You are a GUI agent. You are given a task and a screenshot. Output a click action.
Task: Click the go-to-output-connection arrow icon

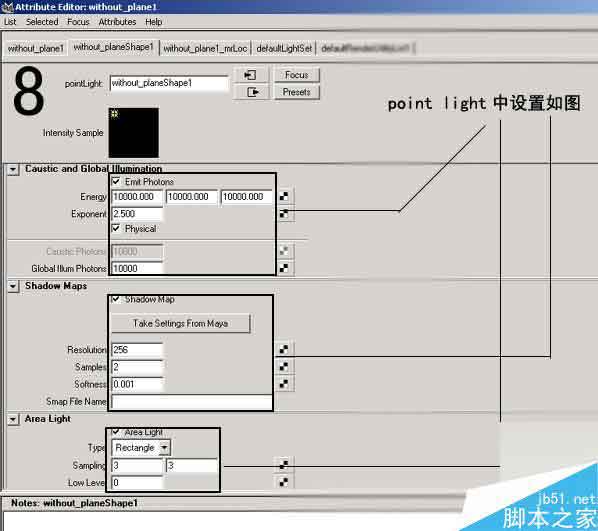tap(251, 92)
